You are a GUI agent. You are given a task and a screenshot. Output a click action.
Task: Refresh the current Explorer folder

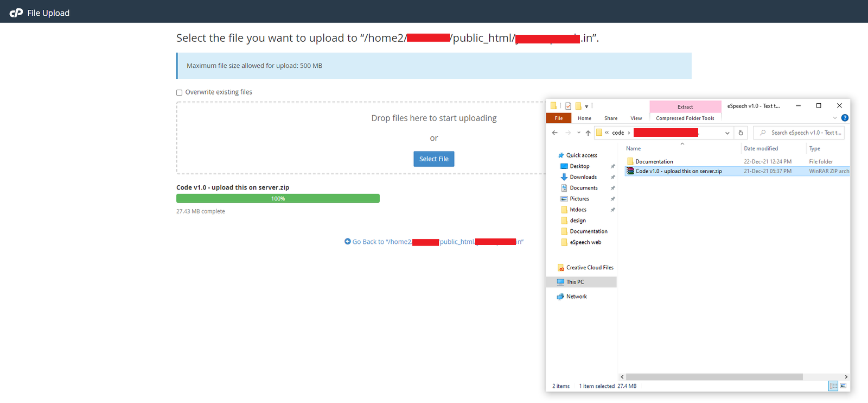point(741,133)
